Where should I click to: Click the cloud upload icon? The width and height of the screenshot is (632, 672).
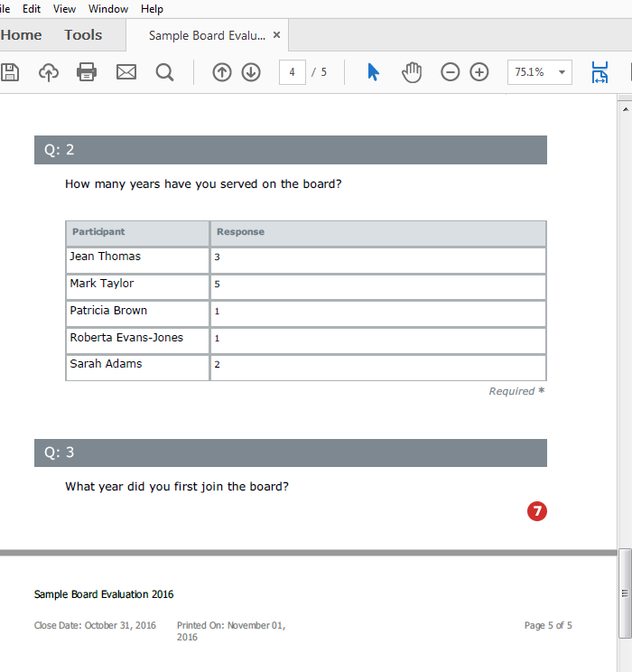49,72
